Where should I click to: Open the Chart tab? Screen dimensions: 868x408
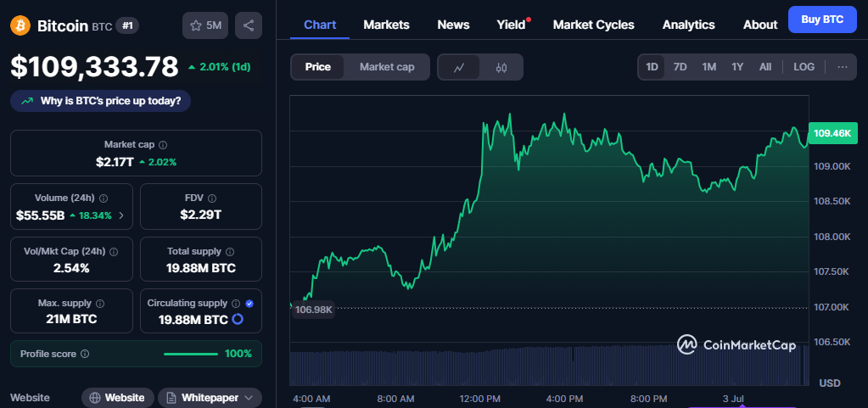pyautogui.click(x=320, y=25)
